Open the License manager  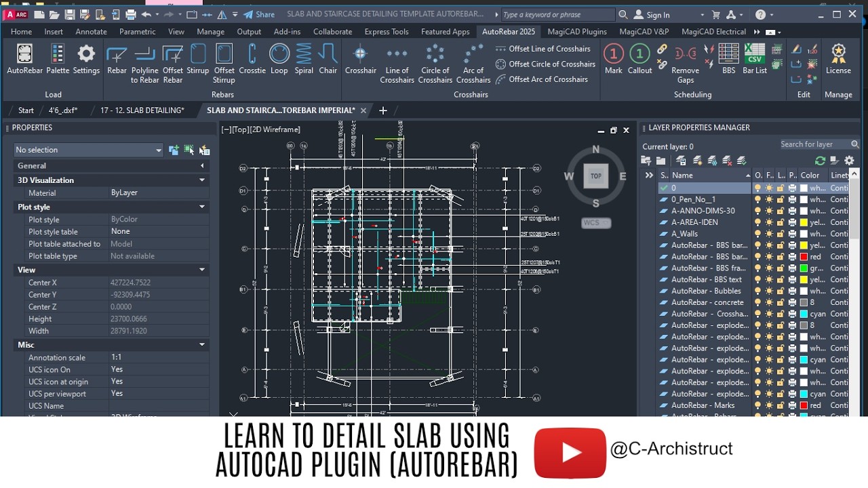(x=838, y=59)
